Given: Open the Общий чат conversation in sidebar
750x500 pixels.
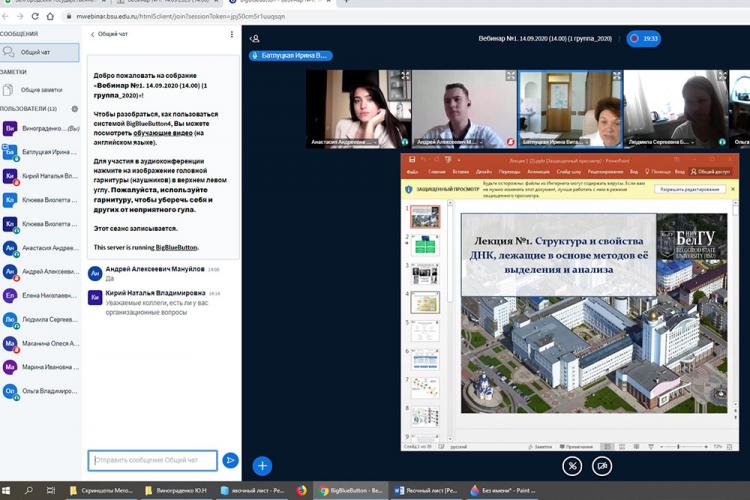Looking at the screenshot, I should pos(36,51).
